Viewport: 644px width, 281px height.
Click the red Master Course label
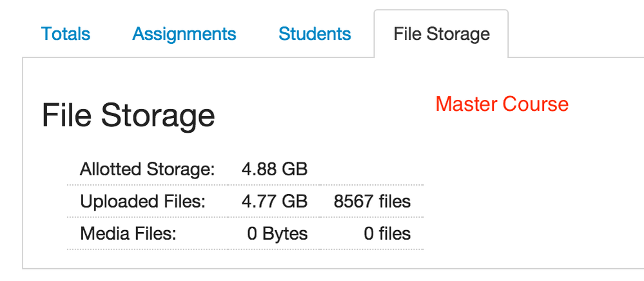pyautogui.click(x=502, y=104)
